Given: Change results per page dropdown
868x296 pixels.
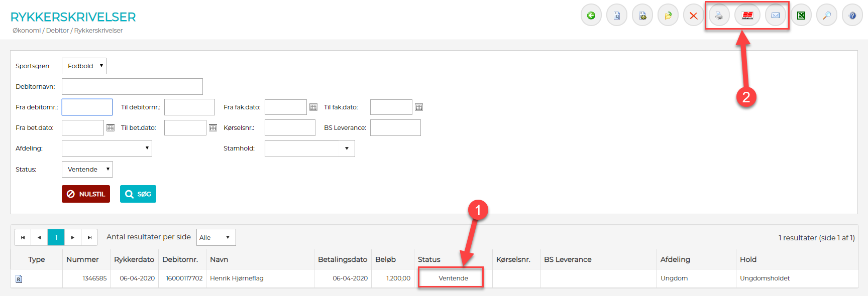Looking at the screenshot, I should 215,237.
